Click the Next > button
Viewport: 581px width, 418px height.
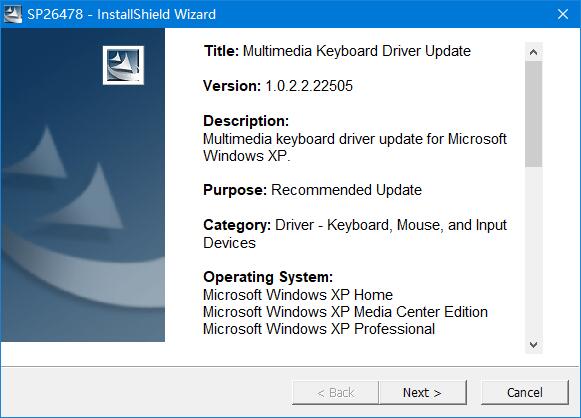pyautogui.click(x=422, y=392)
